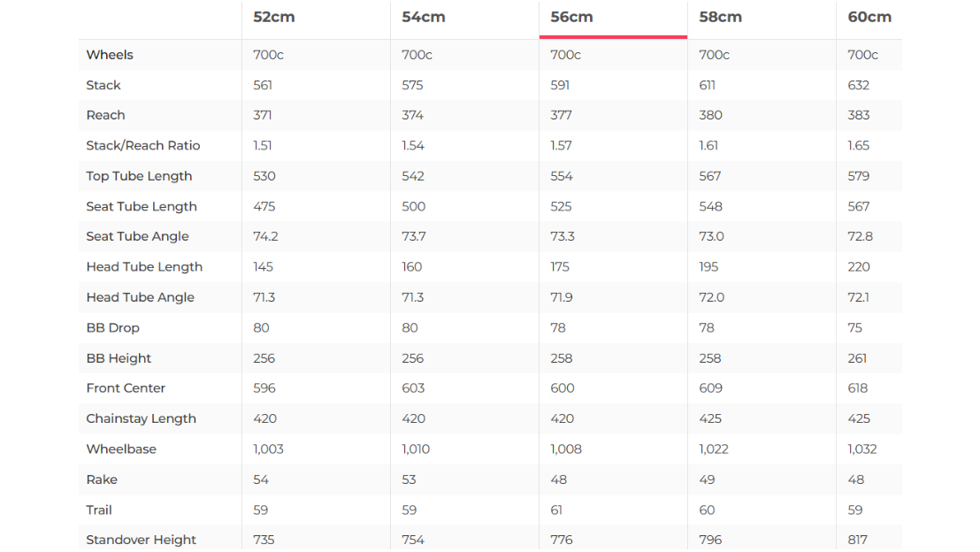Select the Head Tube Length row label

[x=144, y=267]
